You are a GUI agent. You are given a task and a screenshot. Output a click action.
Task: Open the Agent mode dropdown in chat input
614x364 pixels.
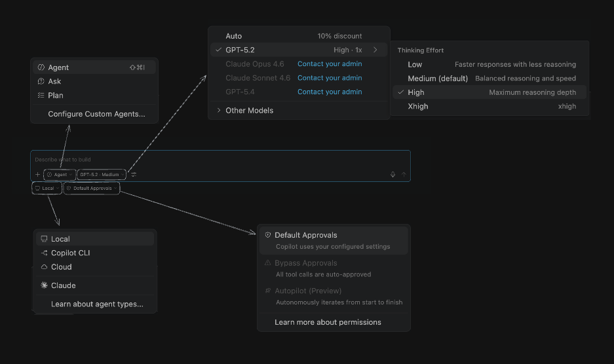coord(60,175)
